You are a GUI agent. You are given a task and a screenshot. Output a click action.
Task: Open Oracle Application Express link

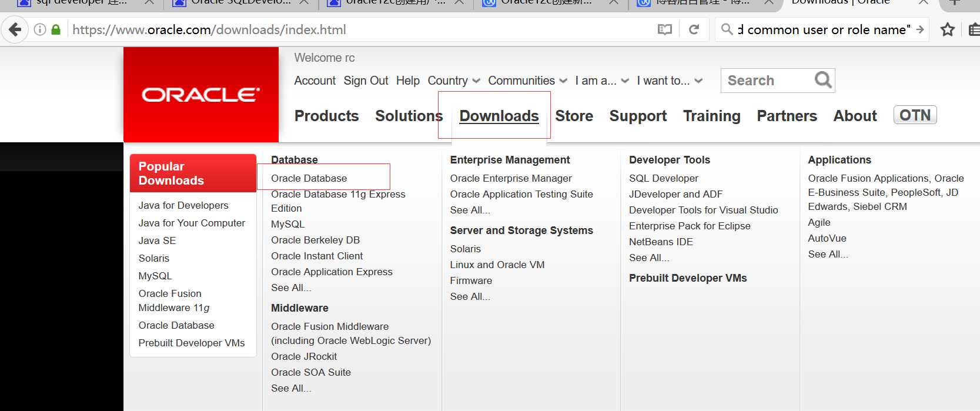click(332, 272)
